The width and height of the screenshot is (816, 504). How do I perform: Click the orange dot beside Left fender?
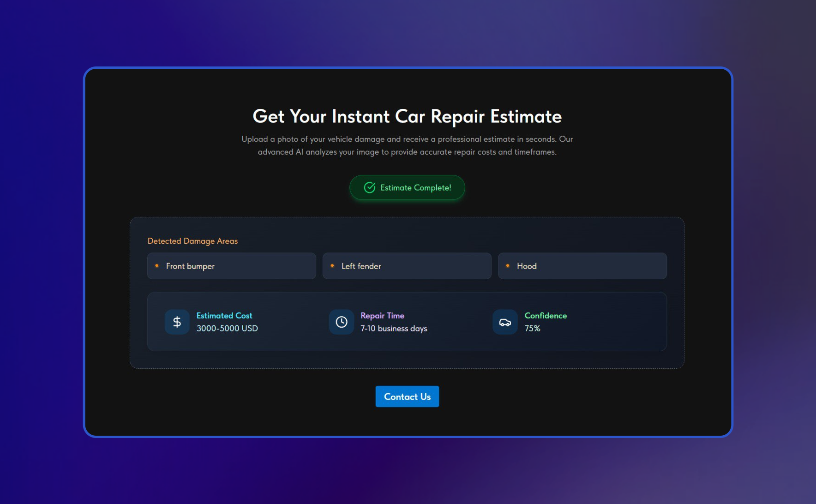coord(332,266)
